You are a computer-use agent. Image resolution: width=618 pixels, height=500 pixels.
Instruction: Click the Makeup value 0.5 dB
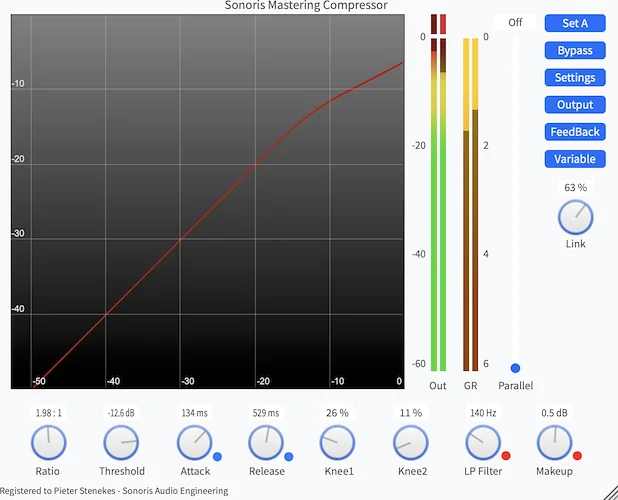(x=555, y=413)
